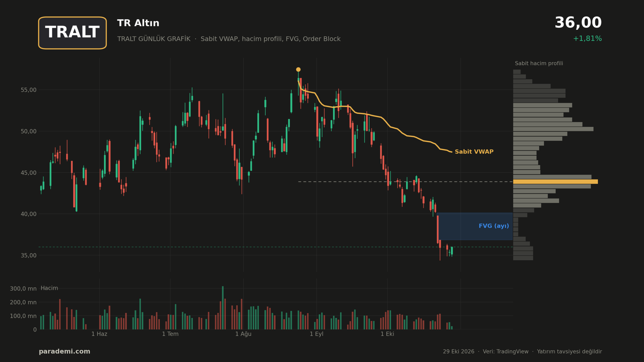Click the 1 Tem date label
Screen dimensions: 644x362
coord(170,334)
